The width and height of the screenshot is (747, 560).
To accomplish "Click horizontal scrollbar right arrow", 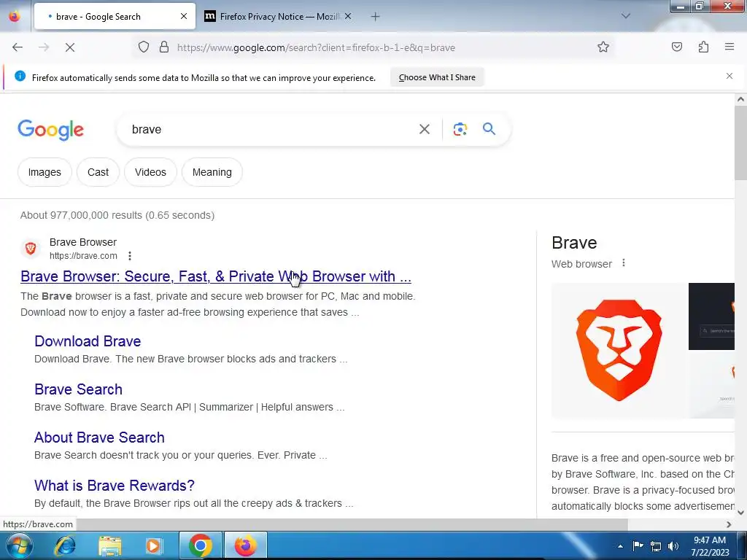I will tap(729, 524).
